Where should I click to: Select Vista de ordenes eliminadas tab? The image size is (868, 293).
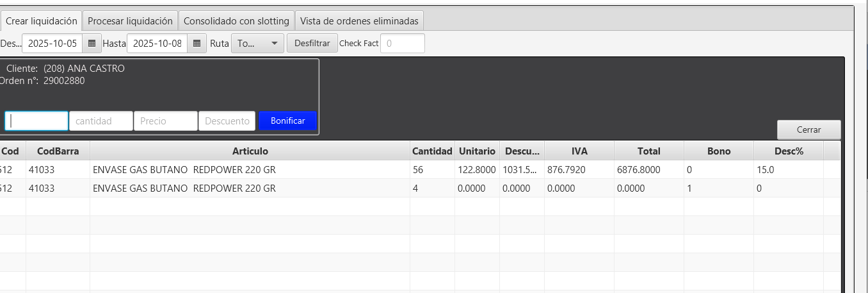pos(358,21)
